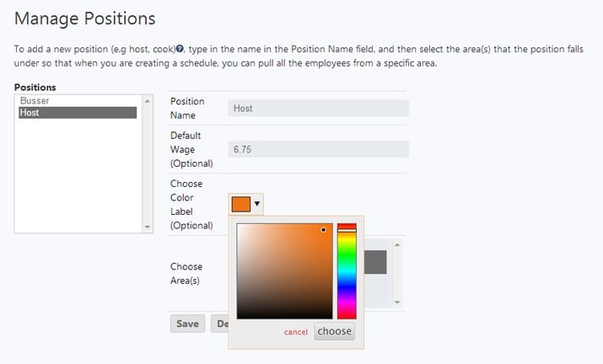Toggle the color label dropdown arrow
The width and height of the screenshot is (603, 364).
coord(256,203)
